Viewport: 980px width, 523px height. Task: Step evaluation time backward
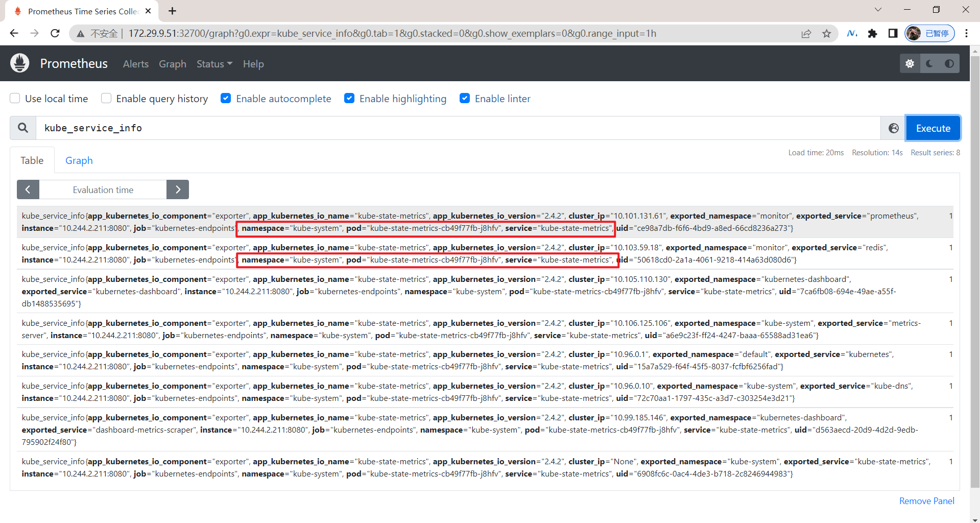click(28, 189)
